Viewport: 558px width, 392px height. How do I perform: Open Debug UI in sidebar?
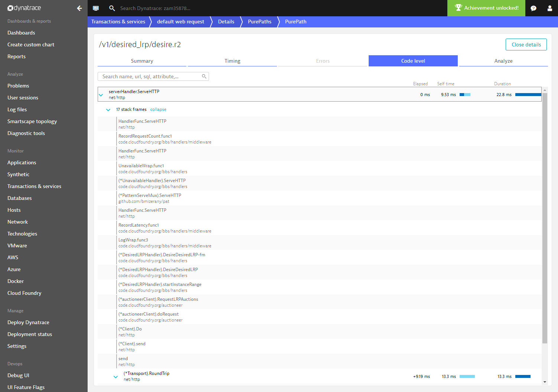(18, 375)
